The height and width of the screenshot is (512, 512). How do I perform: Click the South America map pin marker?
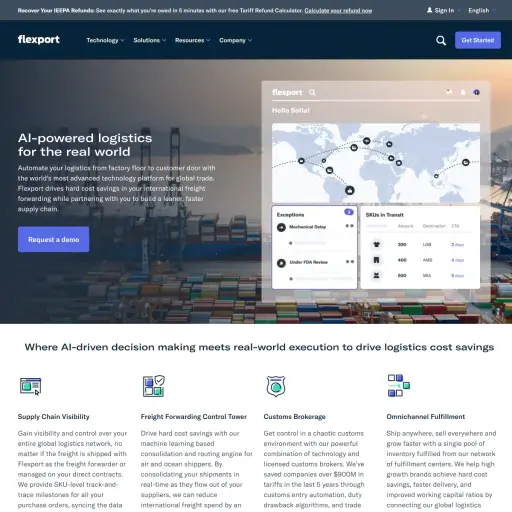[x=350, y=190]
